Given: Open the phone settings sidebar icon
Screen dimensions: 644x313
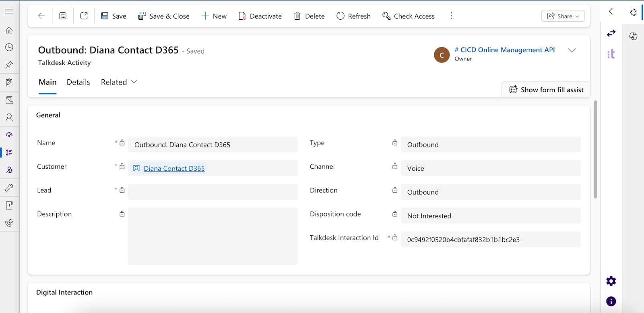Looking at the screenshot, I should click(9, 223).
